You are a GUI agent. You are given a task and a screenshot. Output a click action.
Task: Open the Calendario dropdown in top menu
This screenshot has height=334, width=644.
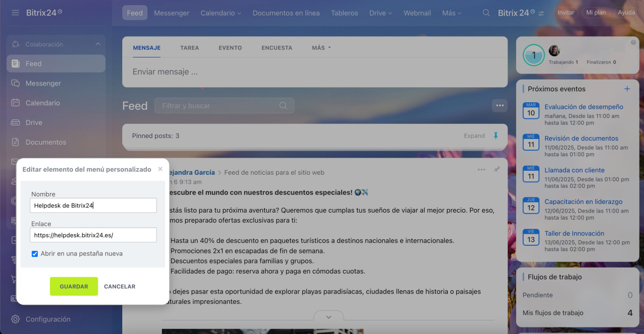[x=221, y=13]
